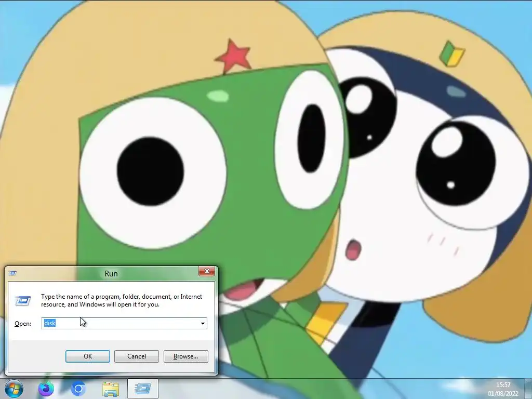Launch Firefox from the taskbar
532x399 pixels.
pyautogui.click(x=46, y=389)
